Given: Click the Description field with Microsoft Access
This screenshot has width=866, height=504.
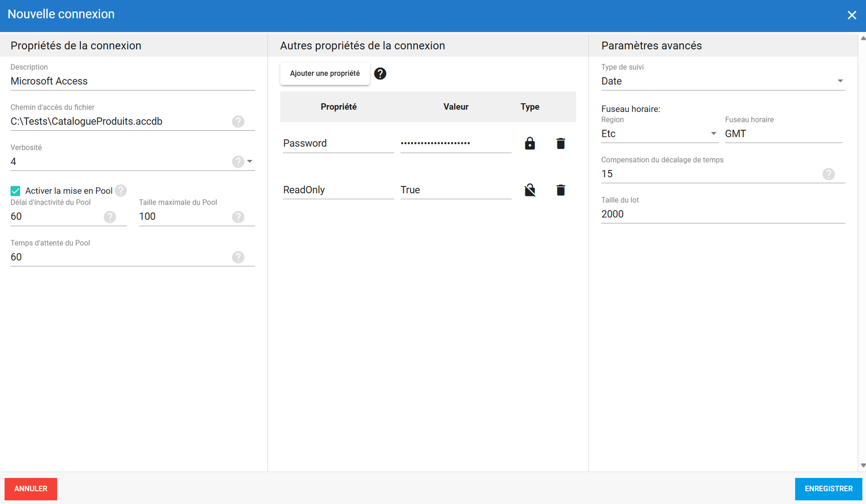Looking at the screenshot, I should (x=133, y=81).
